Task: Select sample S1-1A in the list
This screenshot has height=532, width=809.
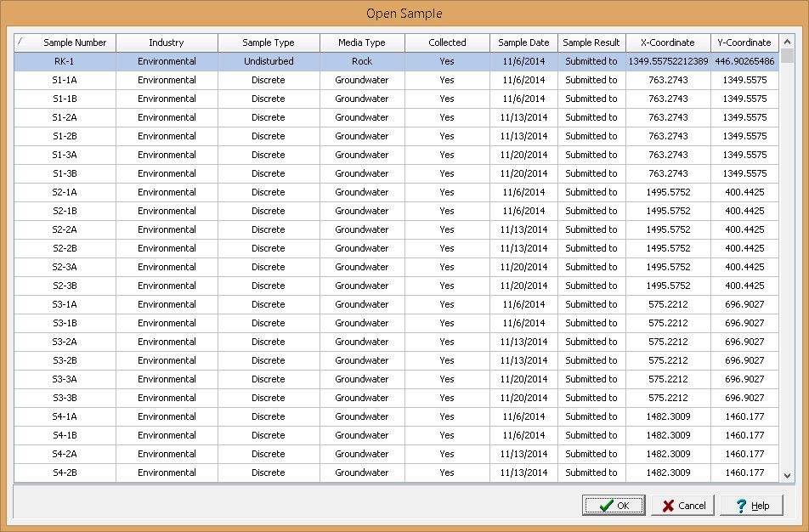Action: point(65,80)
